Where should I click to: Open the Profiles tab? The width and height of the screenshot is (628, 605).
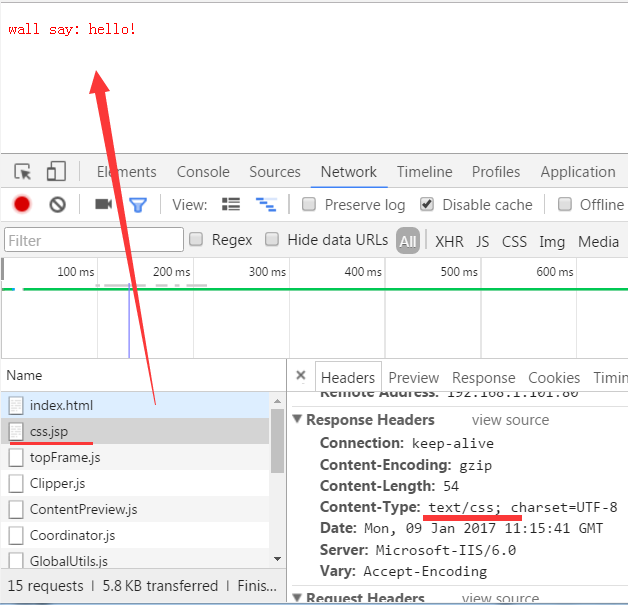[496, 172]
